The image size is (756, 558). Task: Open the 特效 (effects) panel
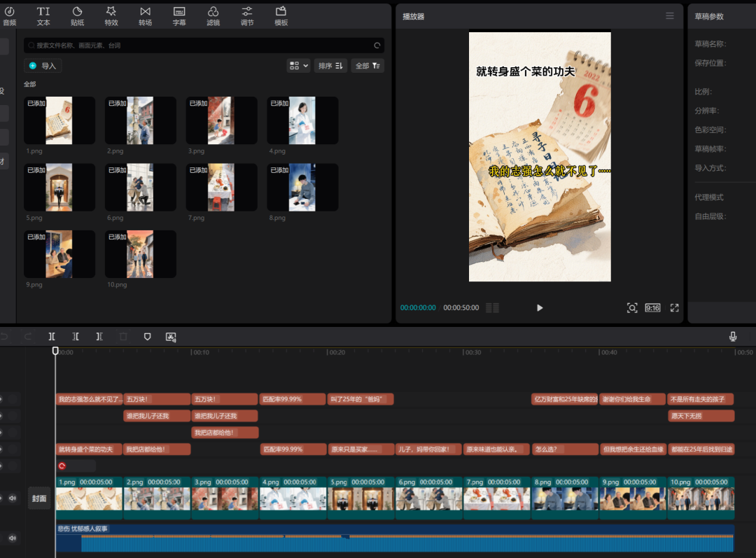(111, 15)
